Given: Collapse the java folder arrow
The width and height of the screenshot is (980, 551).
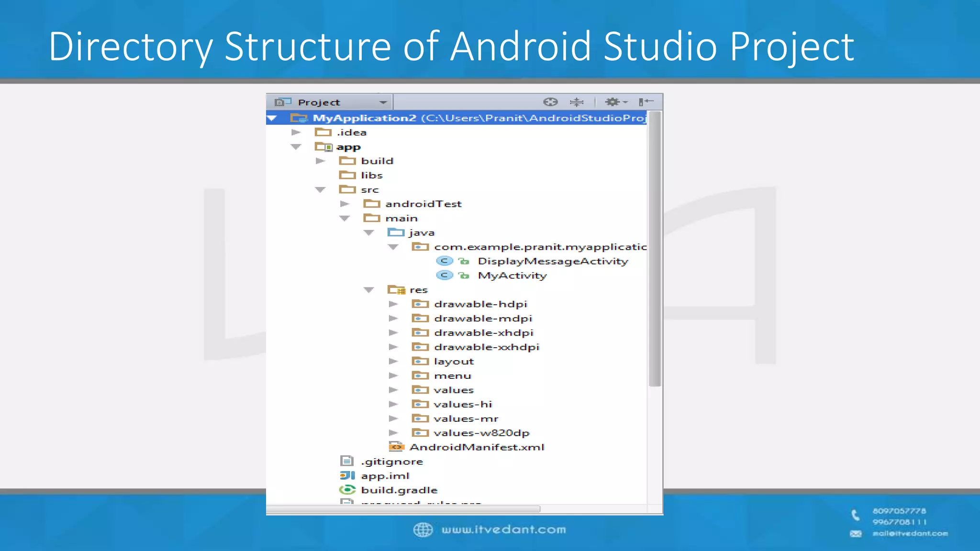Looking at the screenshot, I should (x=369, y=233).
